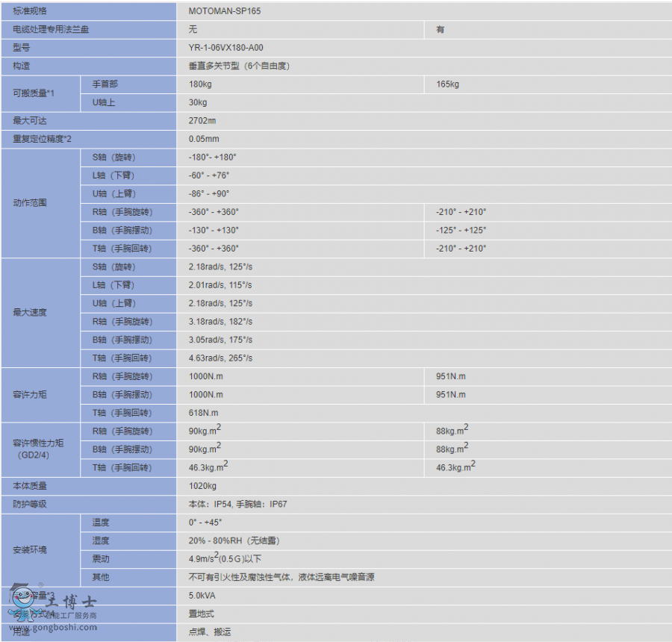Screen dimensions: 672x642
Task: Select the "-125° - +125°" B-axis range
Action: pos(461,230)
